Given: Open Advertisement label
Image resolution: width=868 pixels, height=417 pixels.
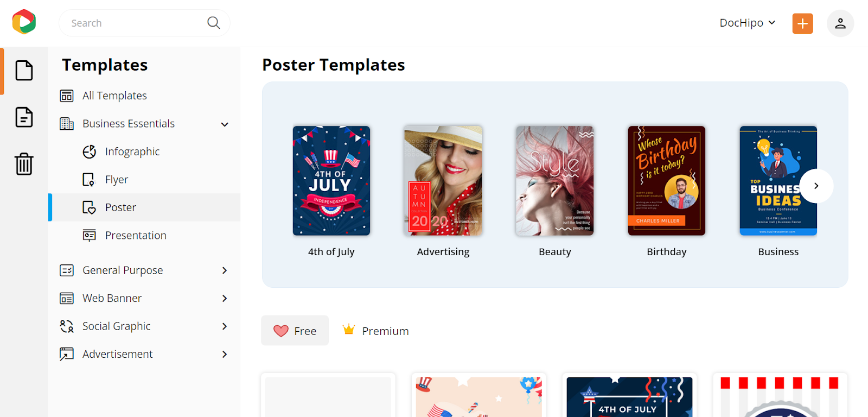Looking at the screenshot, I should [118, 354].
